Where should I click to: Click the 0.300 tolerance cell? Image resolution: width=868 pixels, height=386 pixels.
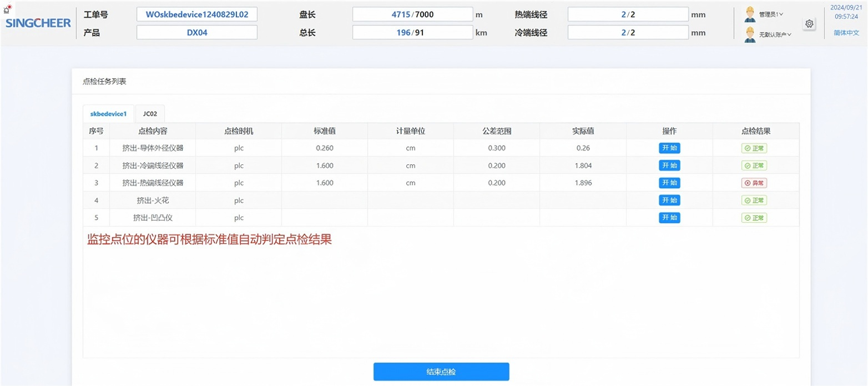click(x=497, y=148)
